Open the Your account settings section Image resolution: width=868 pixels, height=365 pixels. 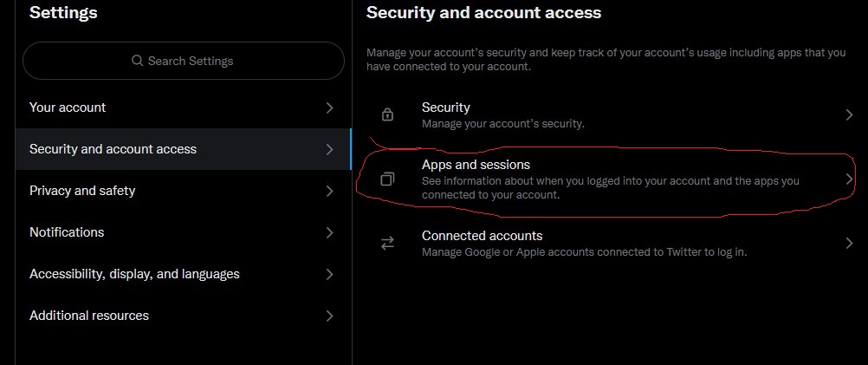[x=184, y=108]
